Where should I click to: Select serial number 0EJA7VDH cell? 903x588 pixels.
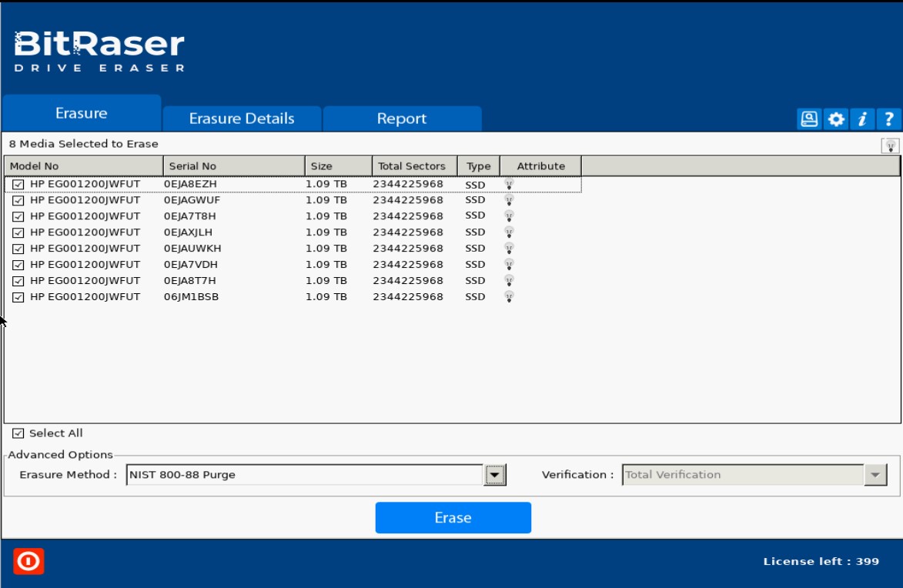pos(191,265)
